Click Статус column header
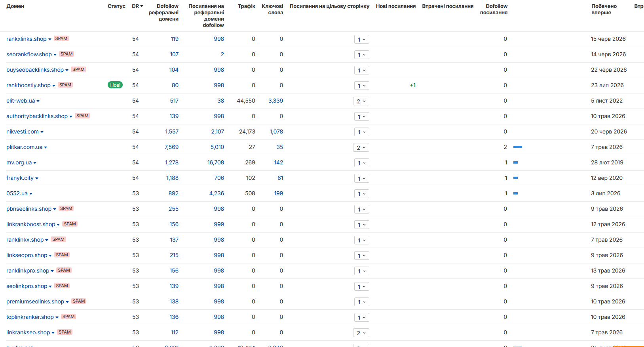 tap(116, 6)
